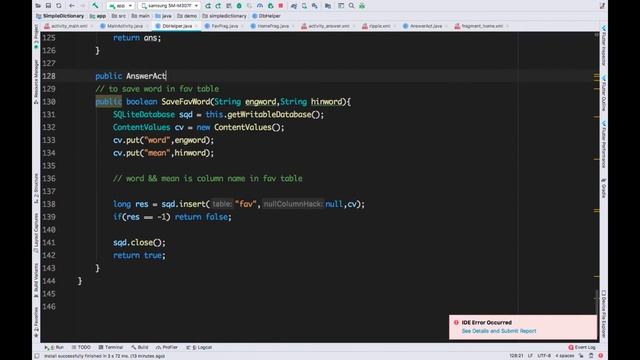Image resolution: width=640 pixels, height=360 pixels.
Task: Select SimpleDictionary in the breadcrumb bar
Action: pos(60,16)
